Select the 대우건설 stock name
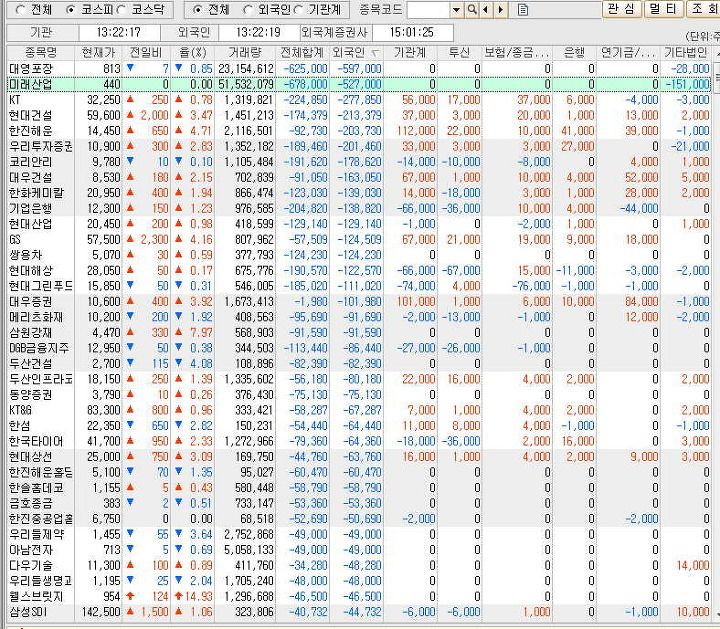 pos(30,178)
